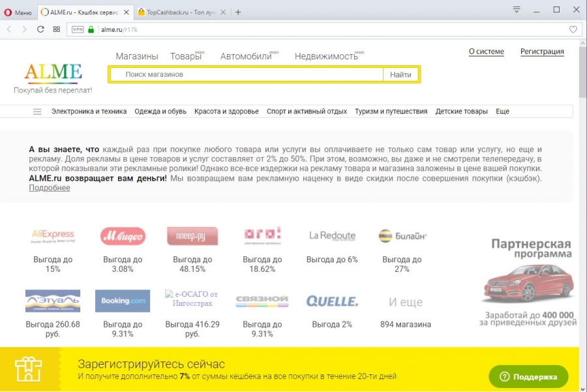Open the Л'Этуаль store logo
This screenshot has height=392, width=587.
click(x=53, y=301)
